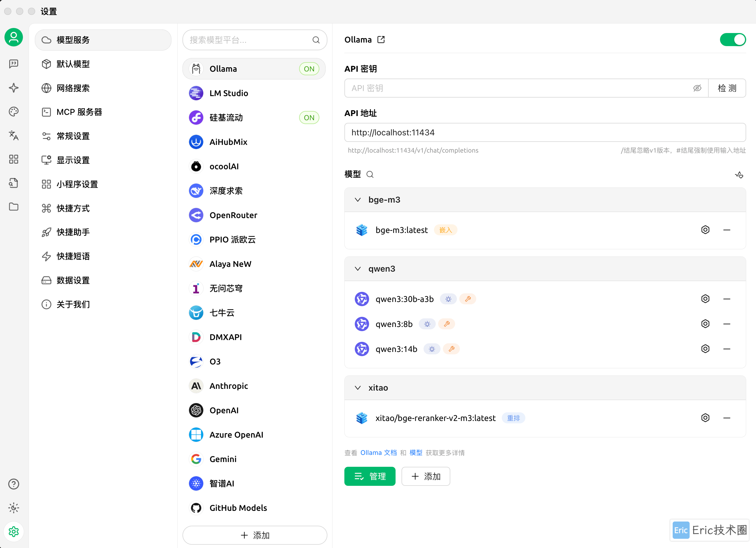Remove the qwen3:30b-a3b model
756x548 pixels.
727,299
